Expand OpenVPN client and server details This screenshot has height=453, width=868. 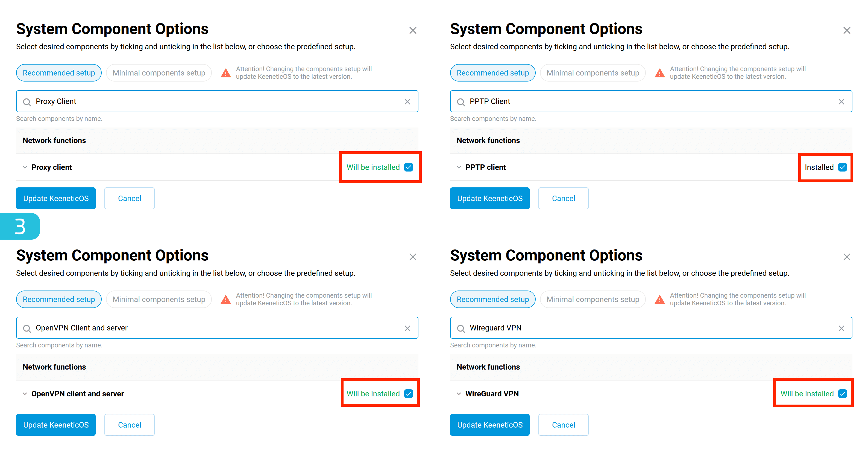point(25,394)
